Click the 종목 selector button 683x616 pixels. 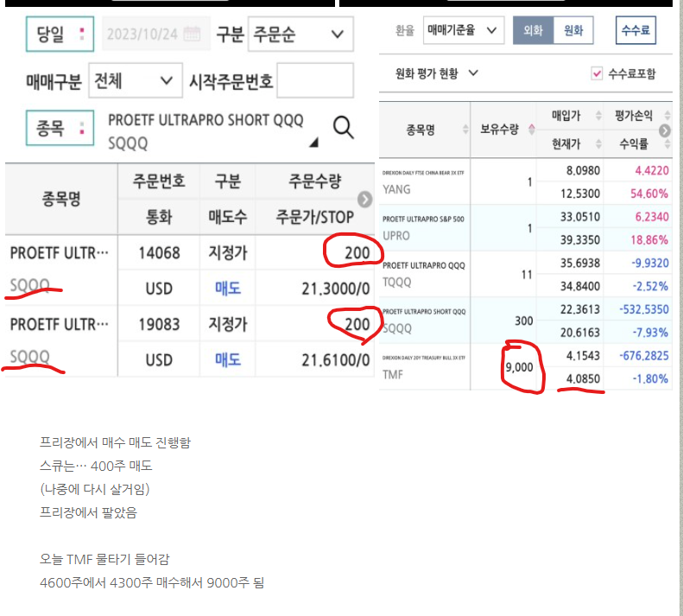[60, 128]
